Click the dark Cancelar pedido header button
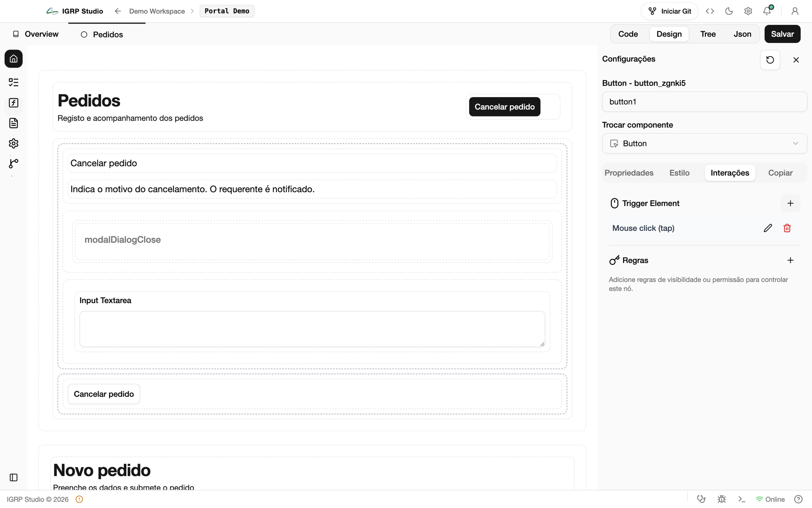 coord(504,107)
